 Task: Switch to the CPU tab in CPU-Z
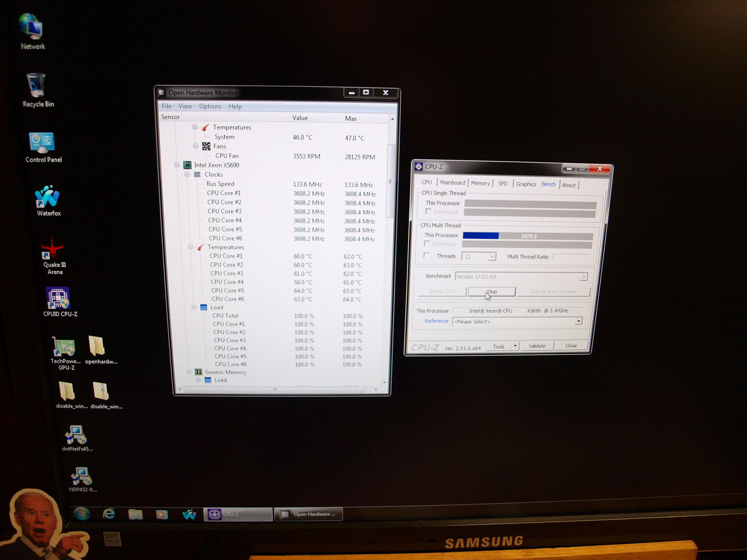point(427,182)
